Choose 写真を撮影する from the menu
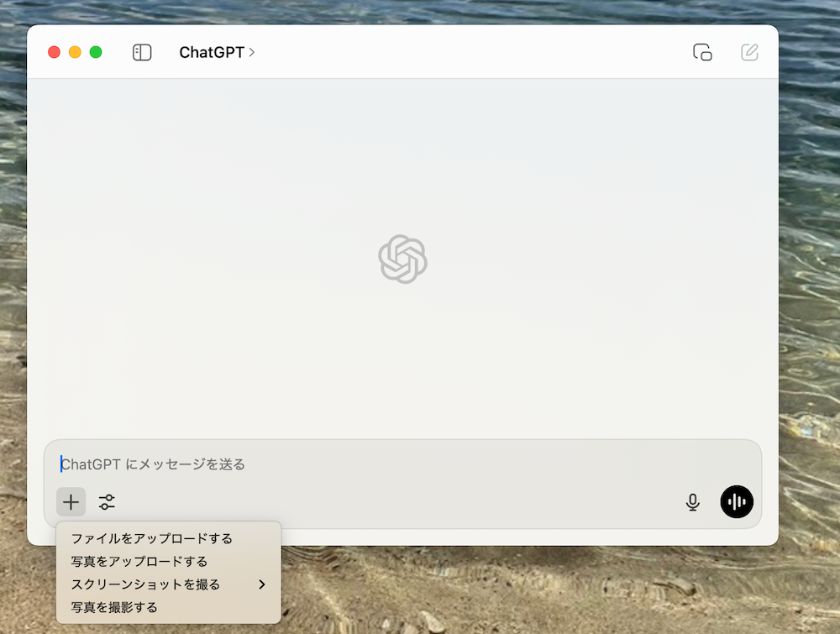Screen dimensions: 840x634 114,606
